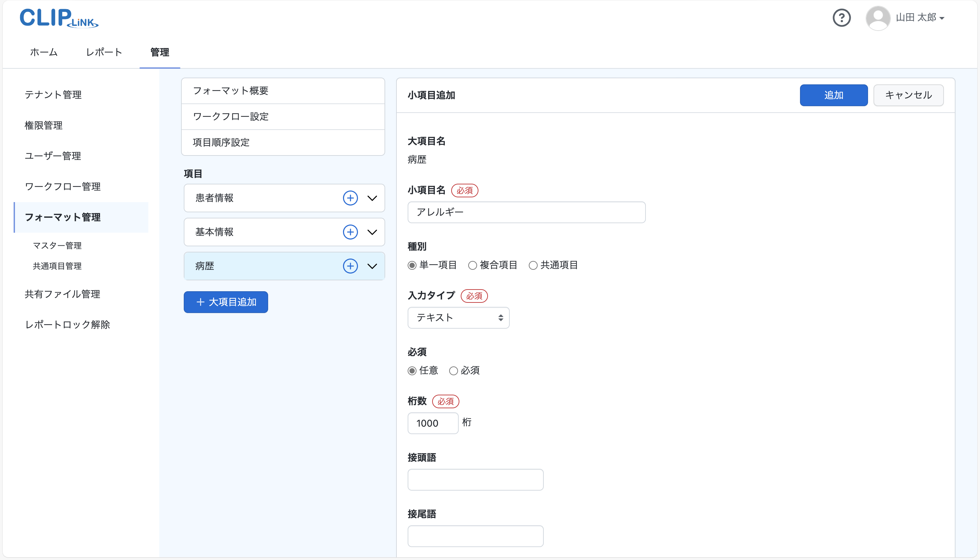Set 必須 radio to required

pyautogui.click(x=454, y=371)
